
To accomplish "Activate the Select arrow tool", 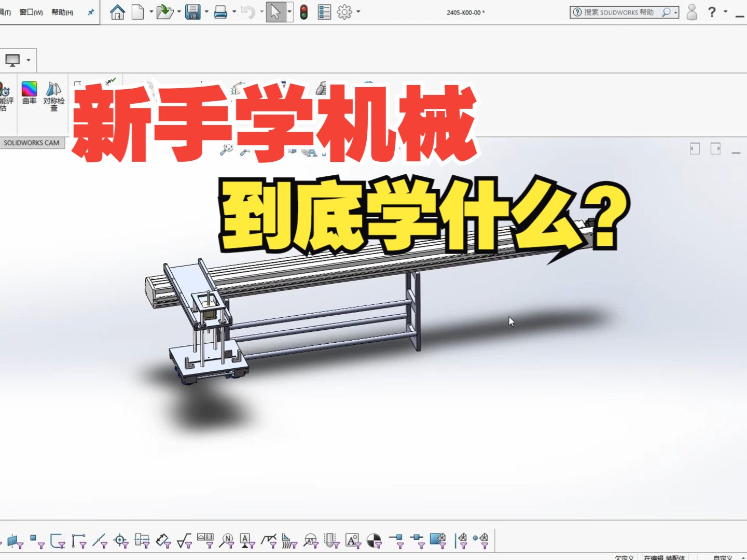I will click(275, 12).
